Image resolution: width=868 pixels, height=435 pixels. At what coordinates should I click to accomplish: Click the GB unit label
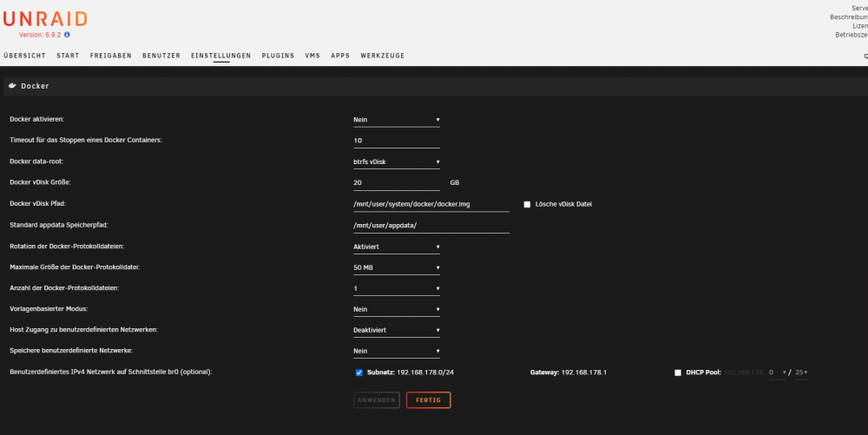point(455,182)
